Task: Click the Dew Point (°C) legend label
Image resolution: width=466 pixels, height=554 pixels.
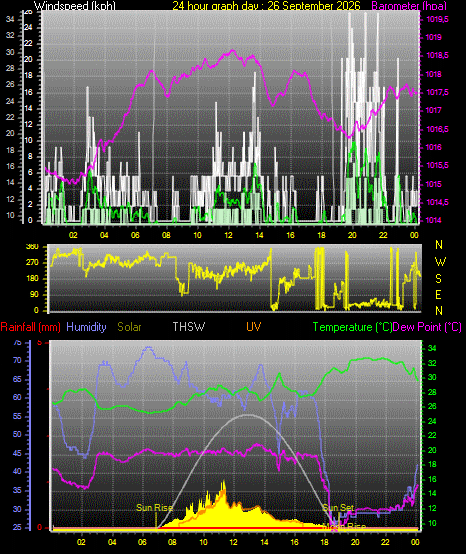Action: pyautogui.click(x=427, y=327)
